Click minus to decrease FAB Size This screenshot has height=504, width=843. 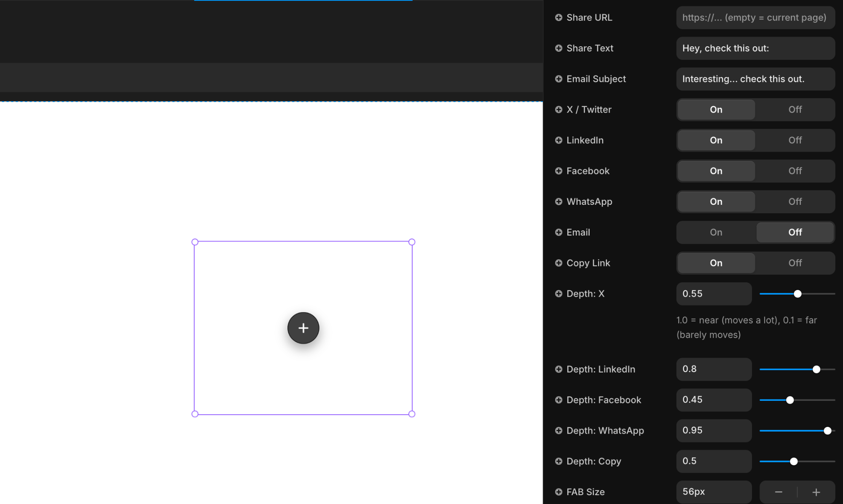click(778, 492)
